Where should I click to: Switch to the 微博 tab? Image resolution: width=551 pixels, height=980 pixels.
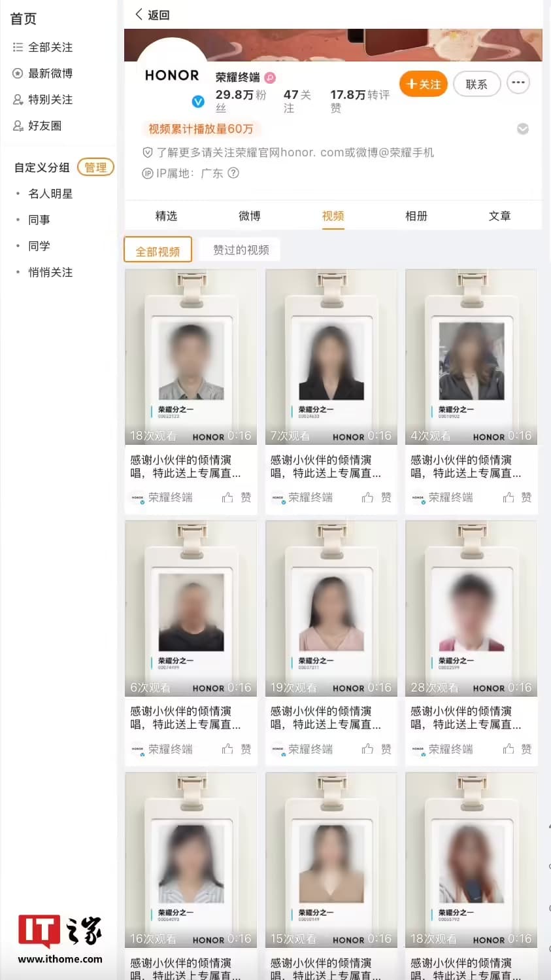[249, 216]
